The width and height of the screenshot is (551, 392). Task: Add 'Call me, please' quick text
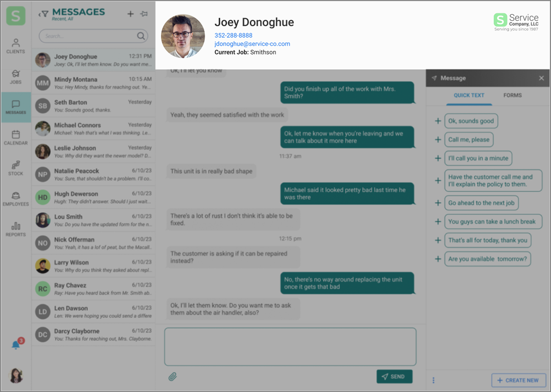pyautogui.click(x=438, y=140)
